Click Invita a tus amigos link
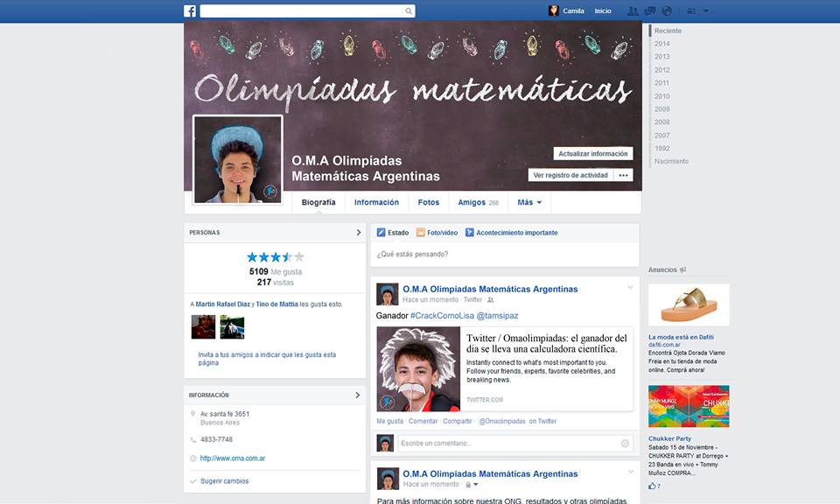840x504 pixels. (x=268, y=359)
